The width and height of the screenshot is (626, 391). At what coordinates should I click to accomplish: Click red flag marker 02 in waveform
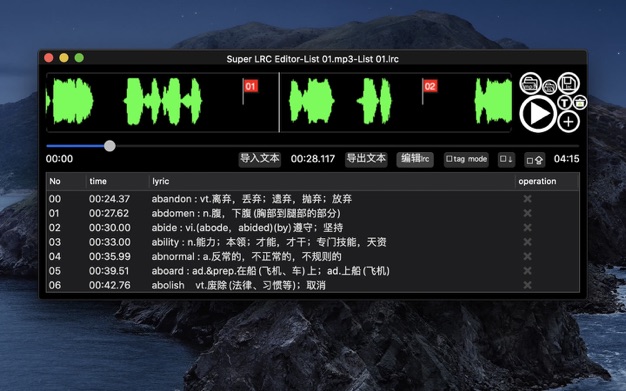[430, 86]
